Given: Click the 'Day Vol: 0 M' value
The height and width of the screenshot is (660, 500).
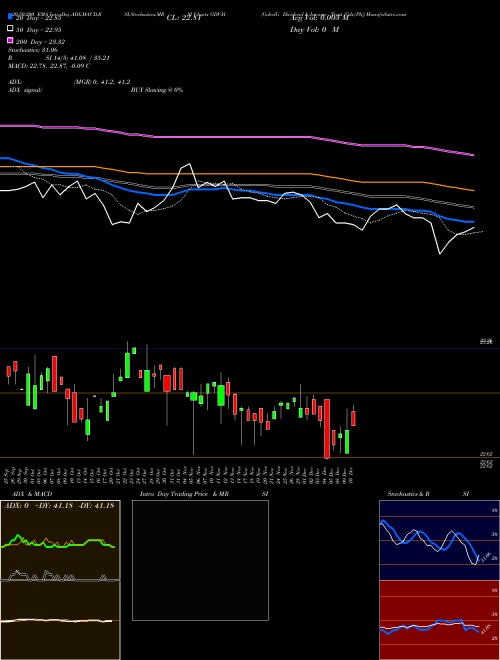Looking at the screenshot, I should [314, 29].
